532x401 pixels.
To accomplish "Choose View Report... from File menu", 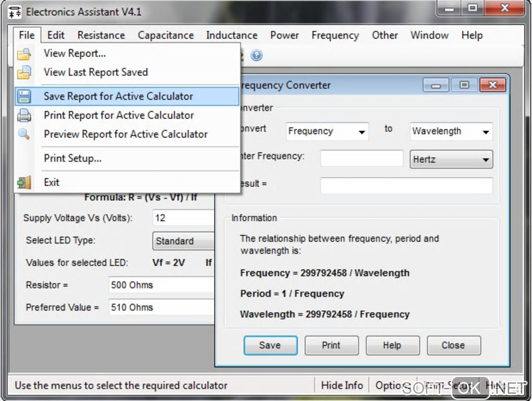I will pos(127,53).
